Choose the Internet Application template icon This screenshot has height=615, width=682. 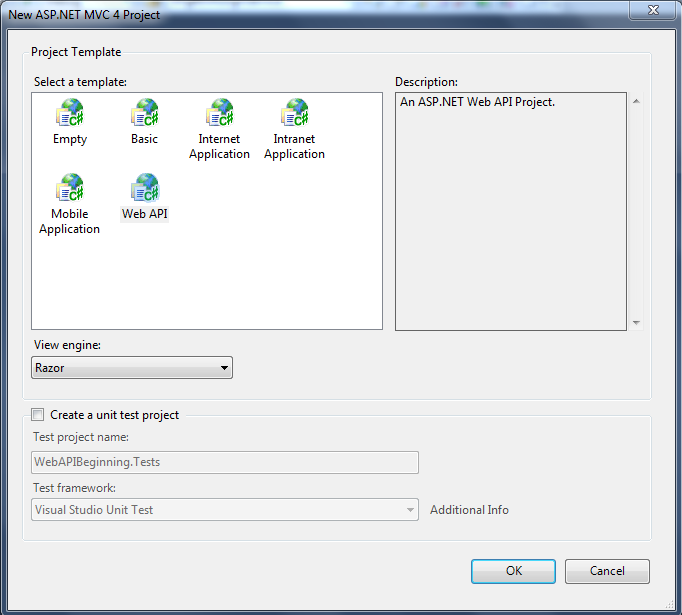click(220, 112)
